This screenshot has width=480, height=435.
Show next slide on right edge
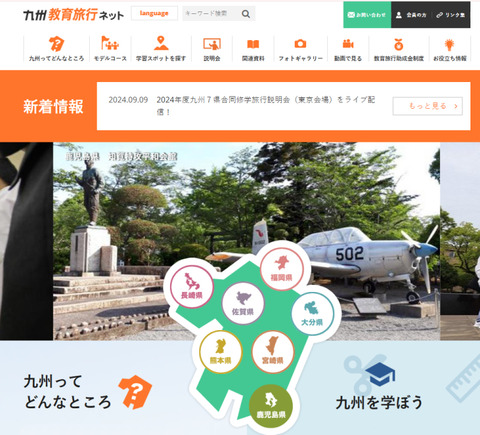coord(460,241)
